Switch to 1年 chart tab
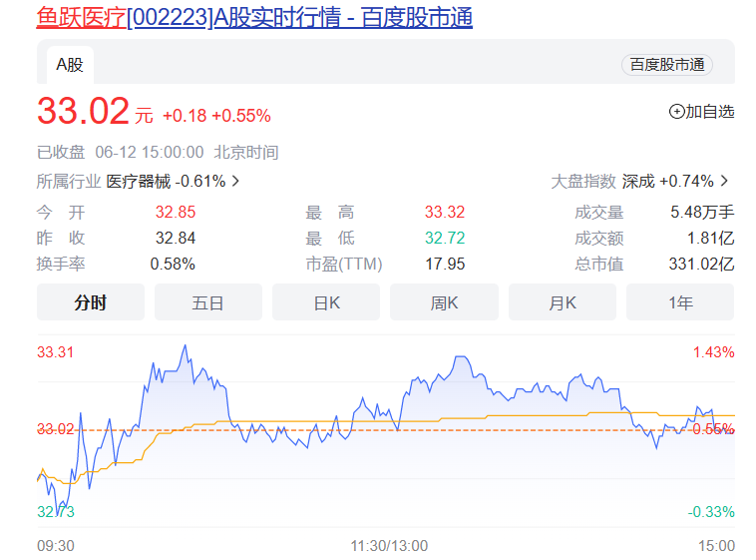Screen dimensions: 756x560 (x=680, y=302)
